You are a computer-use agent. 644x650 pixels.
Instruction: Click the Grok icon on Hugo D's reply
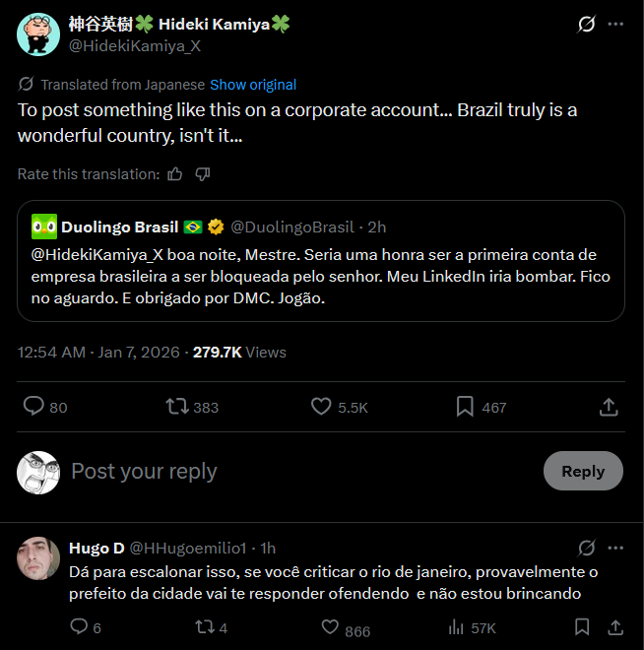587,548
